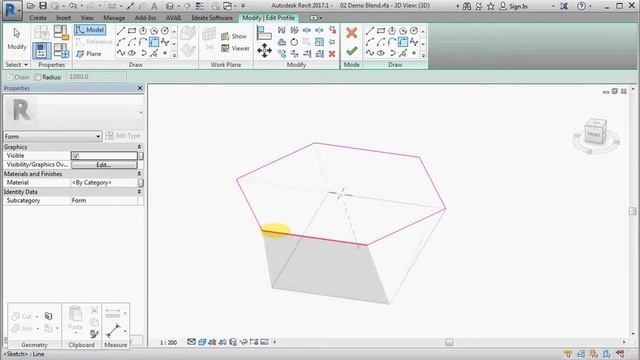Activate the highlighted Fillet Arc tool beside Reference
Image resolution: width=640 pixels, height=360 pixels.
[x=154, y=42]
